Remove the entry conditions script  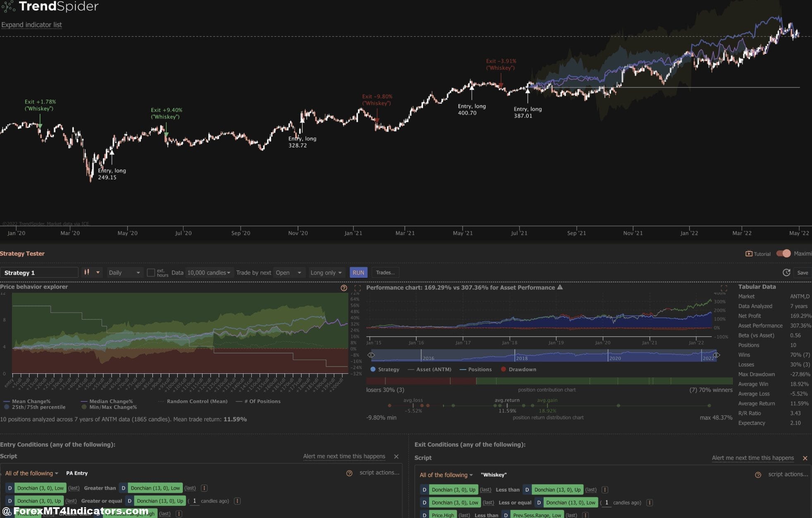[396, 456]
